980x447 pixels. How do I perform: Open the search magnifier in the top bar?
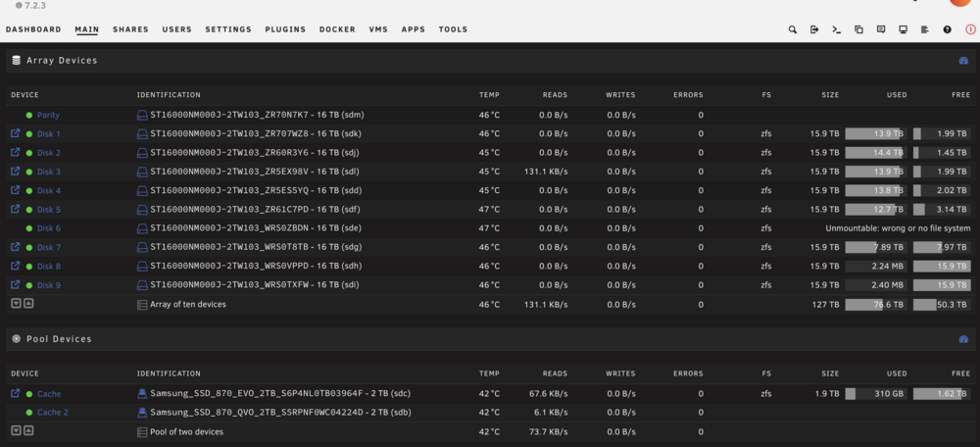793,29
